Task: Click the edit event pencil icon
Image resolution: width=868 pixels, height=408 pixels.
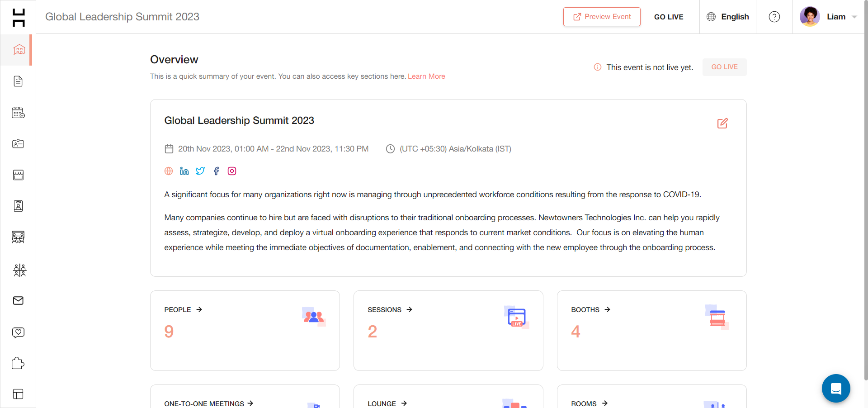Action: pos(722,123)
